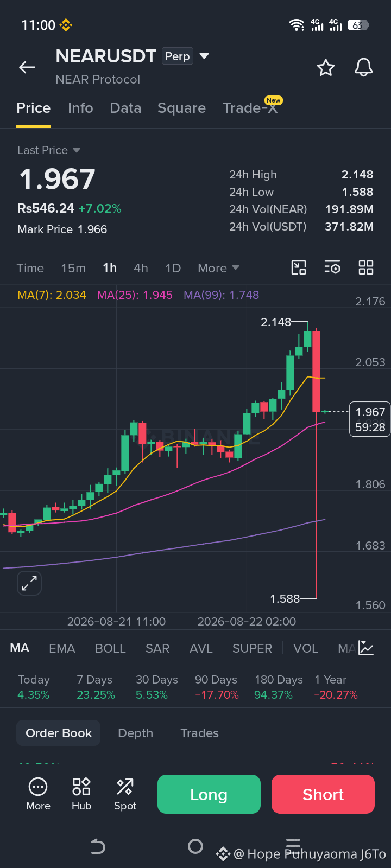391x868 pixels.
Task: Expand the NEARUSDT Perp pair dropdown arrow
Action: coord(204,56)
